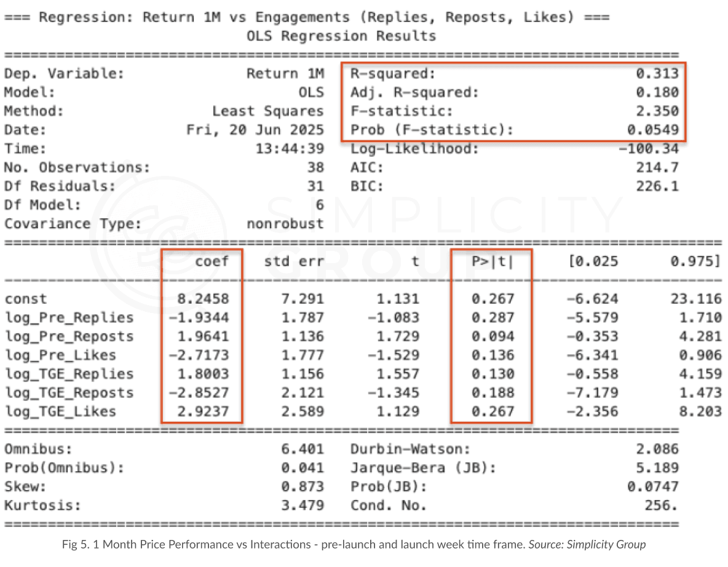Click the Log-Likelihood value -100.34

(x=649, y=149)
